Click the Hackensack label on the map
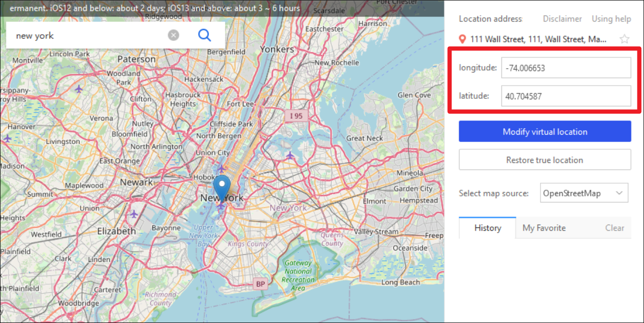The height and width of the screenshot is (323, 644). click(x=204, y=79)
